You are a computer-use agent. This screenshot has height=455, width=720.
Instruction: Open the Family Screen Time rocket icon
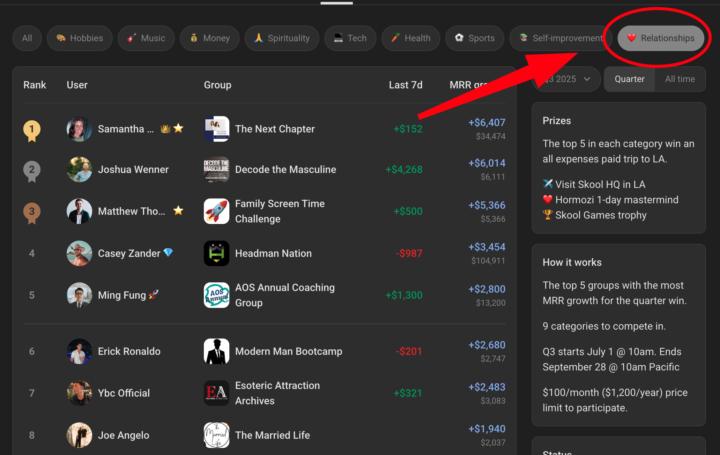pyautogui.click(x=216, y=211)
